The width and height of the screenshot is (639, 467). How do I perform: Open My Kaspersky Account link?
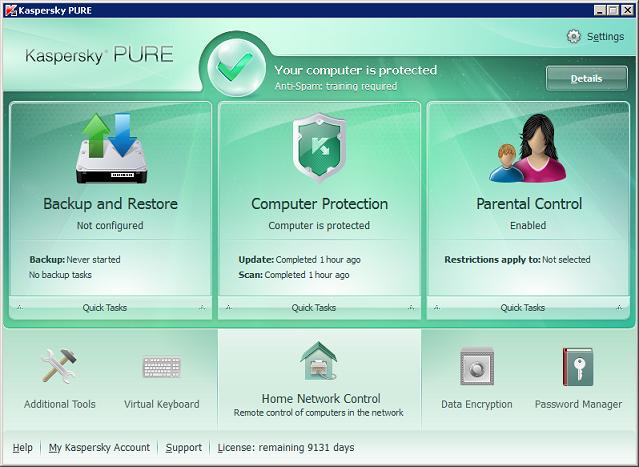tap(99, 447)
